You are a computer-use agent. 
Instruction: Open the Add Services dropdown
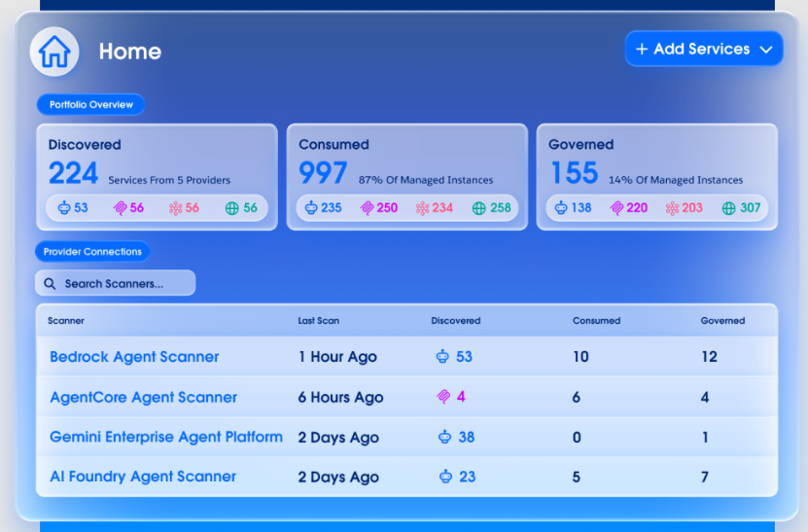pos(704,49)
